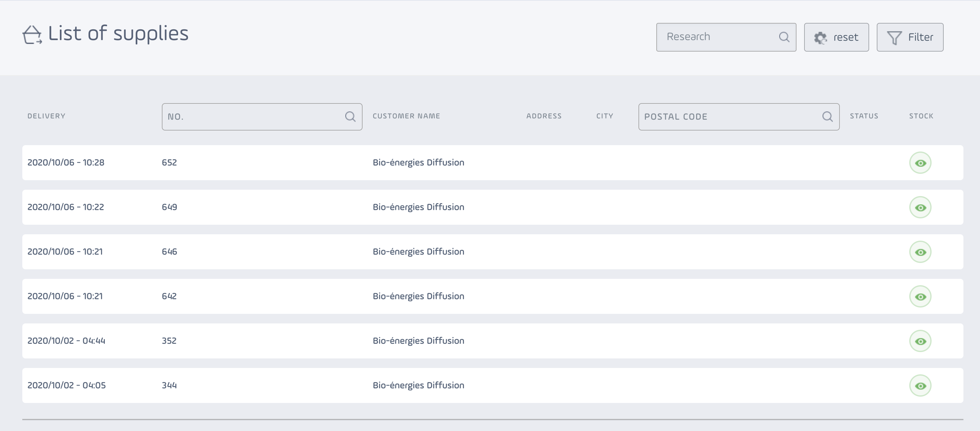Click order number 642
The width and height of the screenshot is (980, 431).
tap(169, 296)
